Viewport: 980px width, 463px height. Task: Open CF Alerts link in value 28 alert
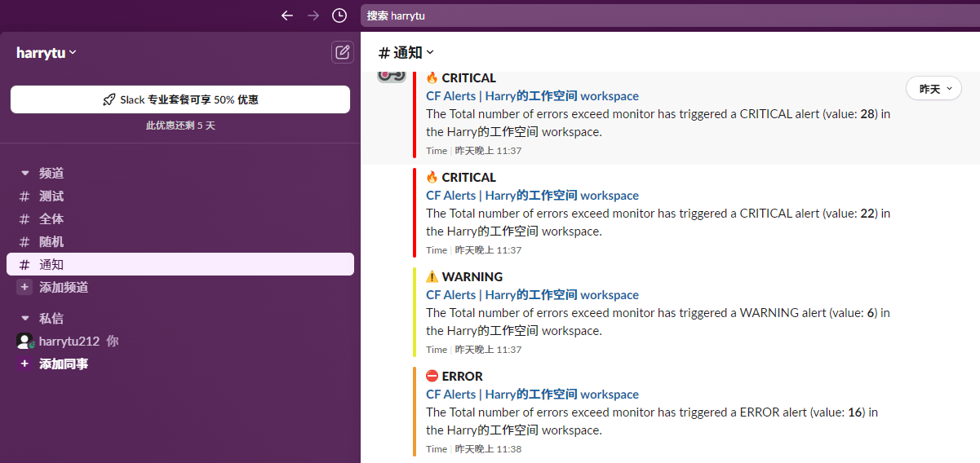pos(532,96)
